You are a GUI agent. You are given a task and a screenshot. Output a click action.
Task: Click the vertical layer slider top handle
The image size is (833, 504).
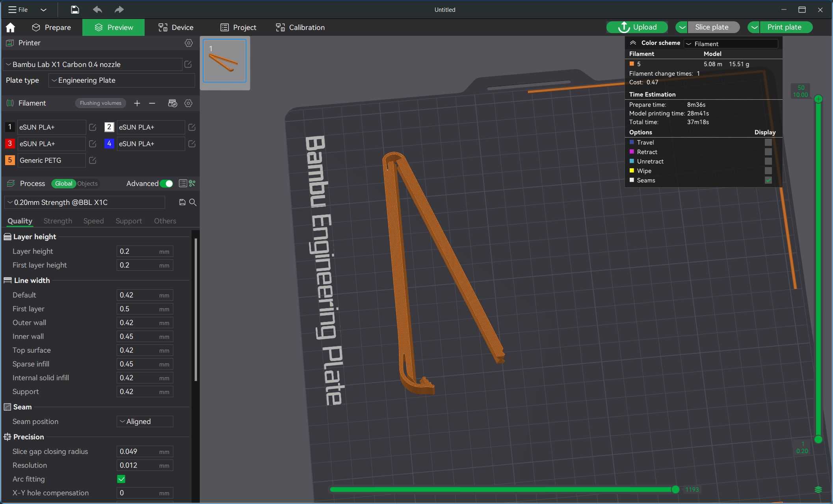point(818,99)
